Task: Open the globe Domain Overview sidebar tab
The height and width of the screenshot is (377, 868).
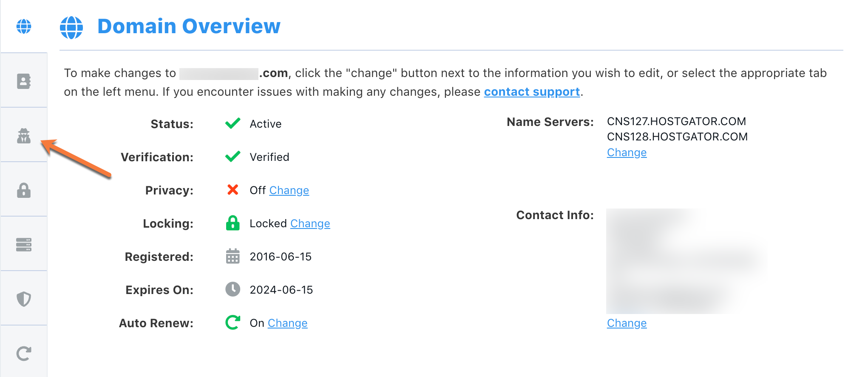Action: [x=24, y=26]
